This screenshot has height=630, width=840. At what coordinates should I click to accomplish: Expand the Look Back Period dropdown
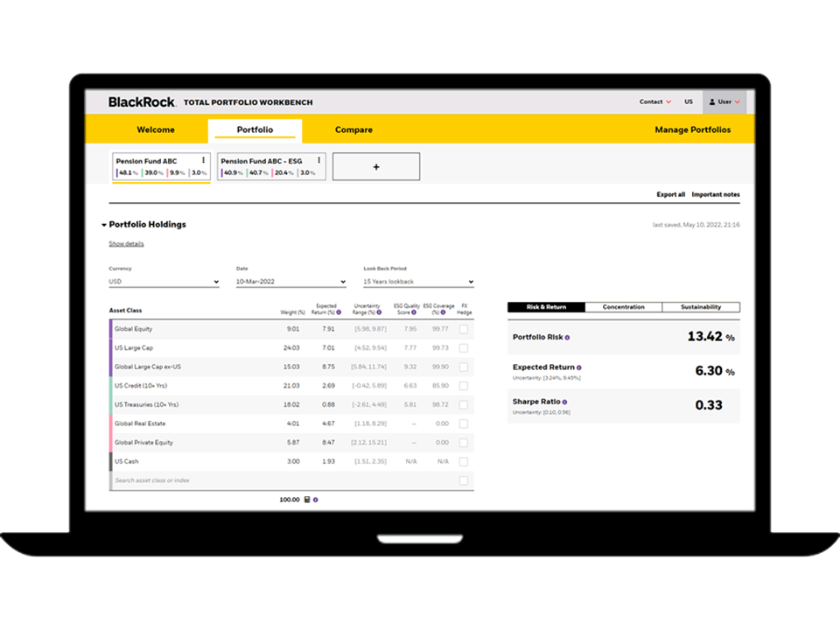418,282
